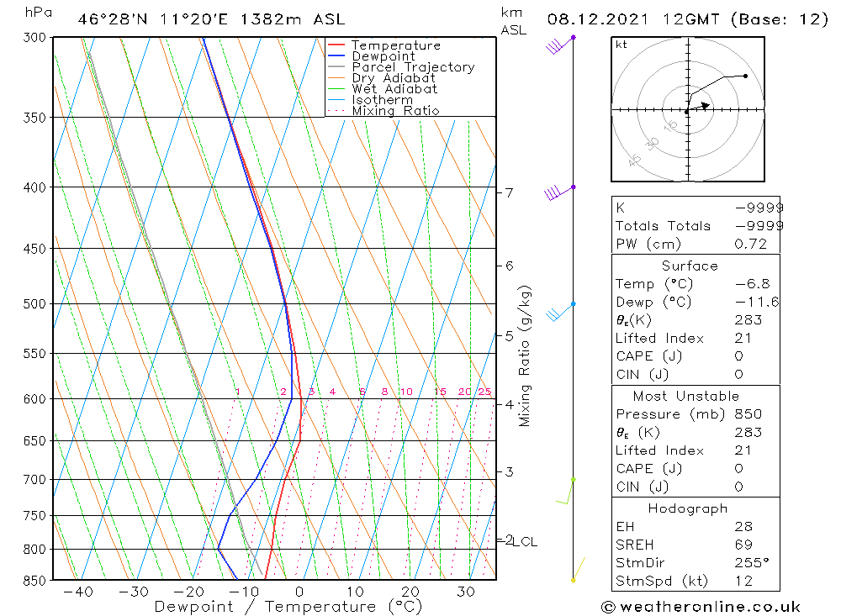This screenshot has width=841, height=616.
Task: Click the gray Parcel Trajectory legend line
Action: pyautogui.click(x=336, y=67)
